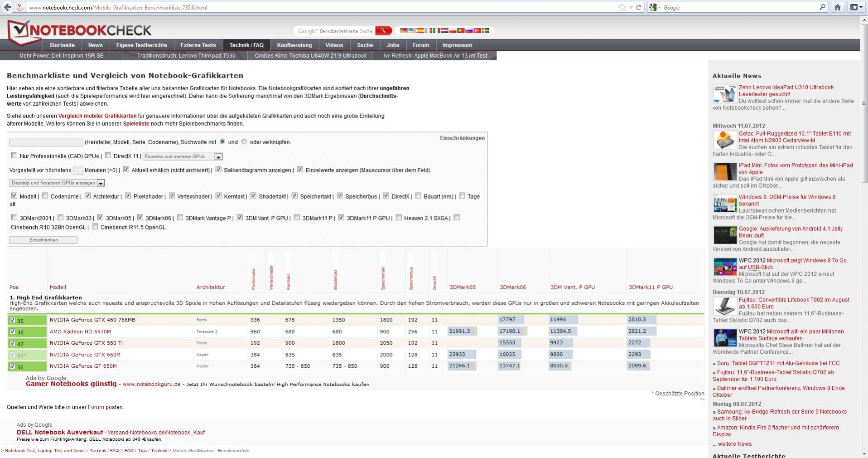Click the 3DMark06 bar value 17797
This screenshot has height=458, width=868.
[511, 320]
